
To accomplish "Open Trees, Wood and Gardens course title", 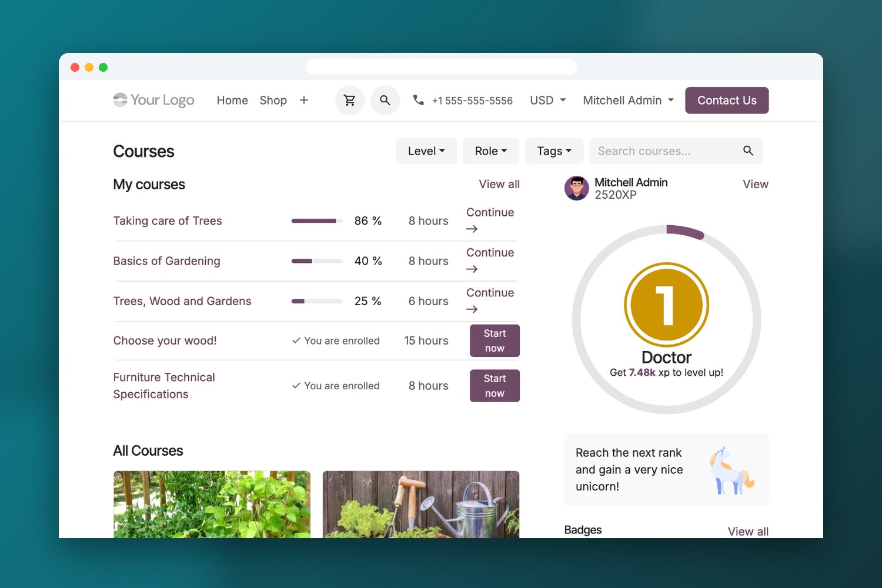I will (182, 301).
